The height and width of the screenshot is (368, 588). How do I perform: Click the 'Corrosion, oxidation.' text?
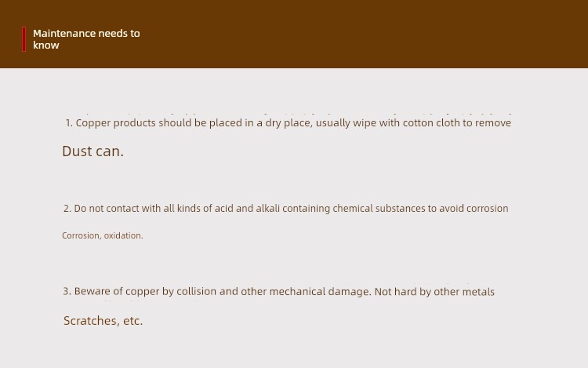(103, 235)
